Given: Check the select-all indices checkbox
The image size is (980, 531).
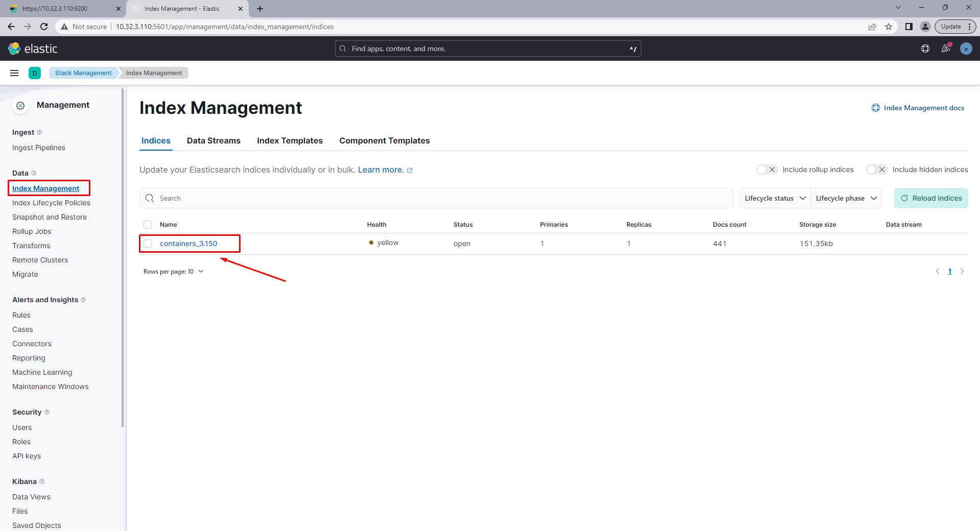Looking at the screenshot, I should pos(148,225).
